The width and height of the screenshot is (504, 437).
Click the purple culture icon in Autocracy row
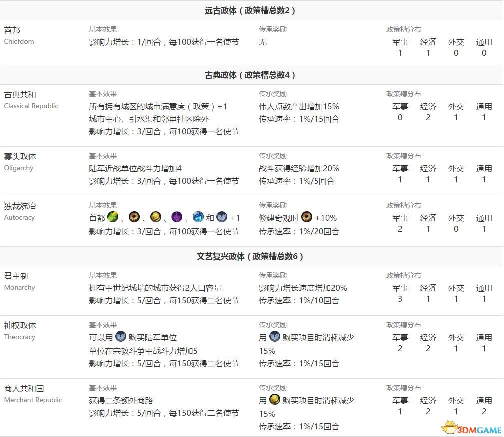tap(177, 217)
